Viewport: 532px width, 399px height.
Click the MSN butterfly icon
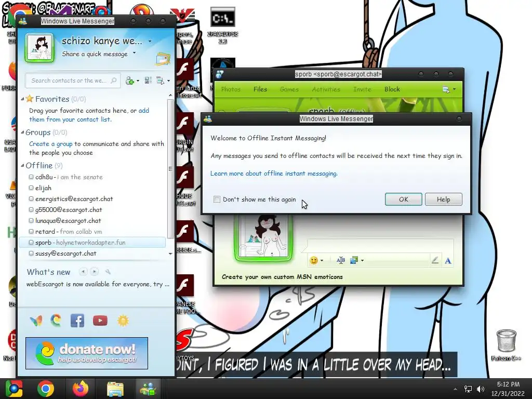(36, 320)
